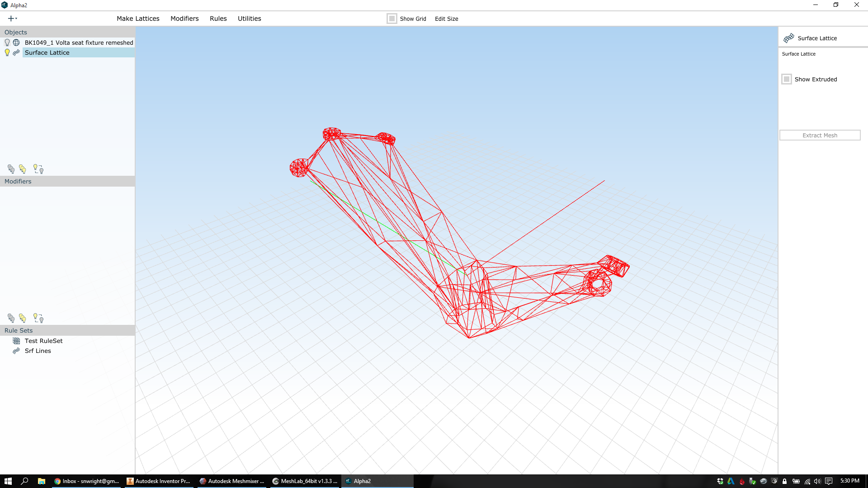Image resolution: width=868 pixels, height=488 pixels.
Task: Click the Edit Size button
Action: coord(447,19)
